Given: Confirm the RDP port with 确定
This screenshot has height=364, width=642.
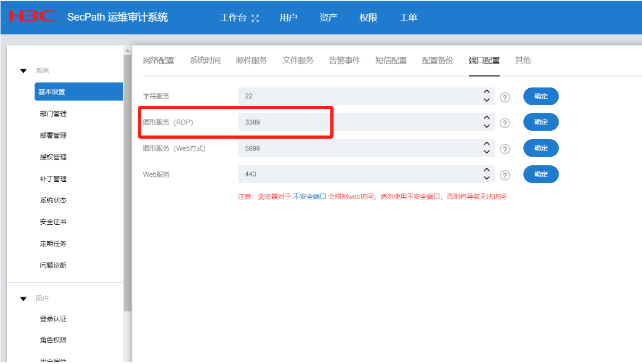Looking at the screenshot, I should pyautogui.click(x=541, y=122).
